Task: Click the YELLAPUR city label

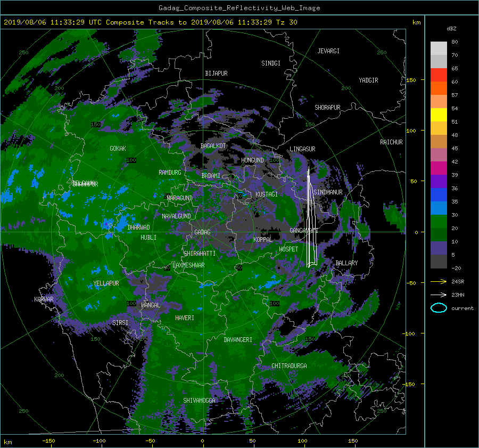Action: point(106,283)
